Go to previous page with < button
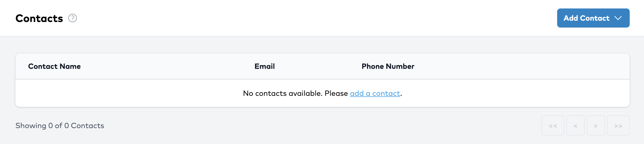The image size is (644, 144). coord(575,126)
